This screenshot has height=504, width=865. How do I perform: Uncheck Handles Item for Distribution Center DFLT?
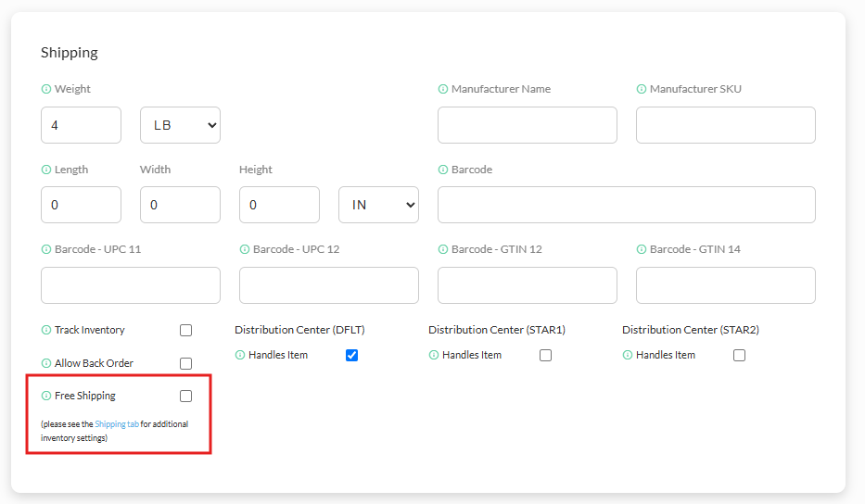tap(352, 355)
